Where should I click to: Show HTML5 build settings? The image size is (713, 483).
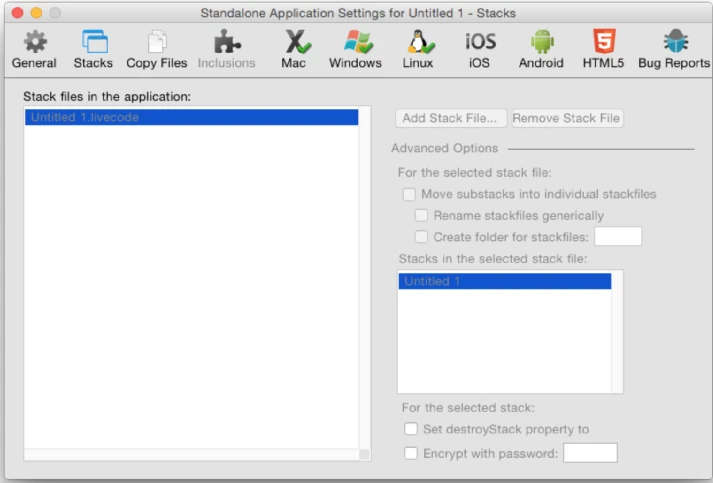coord(603,50)
